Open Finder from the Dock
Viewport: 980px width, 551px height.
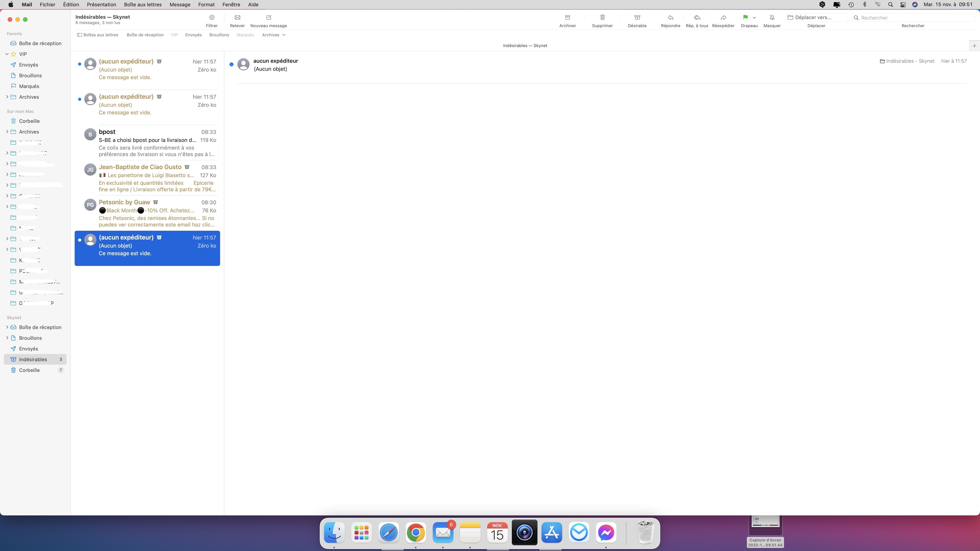click(x=334, y=532)
